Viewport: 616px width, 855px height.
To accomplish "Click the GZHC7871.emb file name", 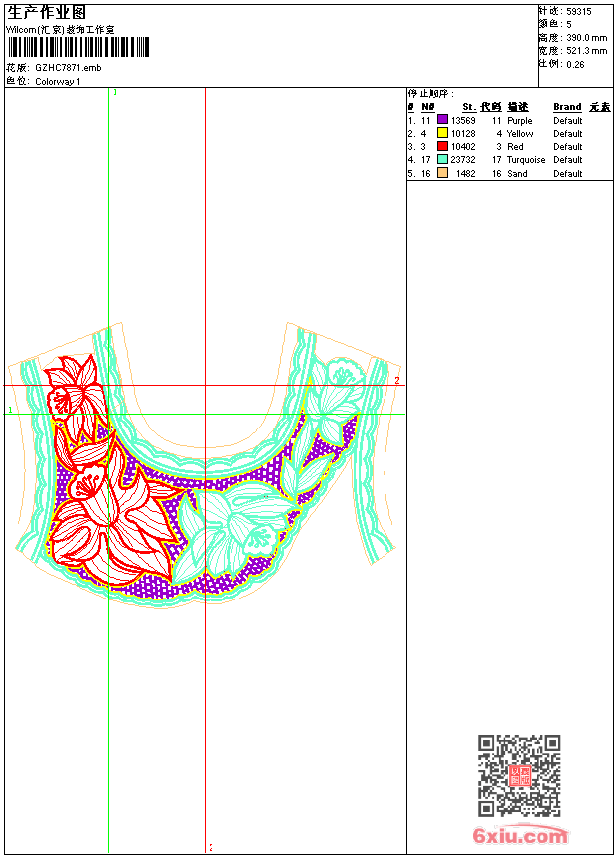I will pyautogui.click(x=69, y=68).
